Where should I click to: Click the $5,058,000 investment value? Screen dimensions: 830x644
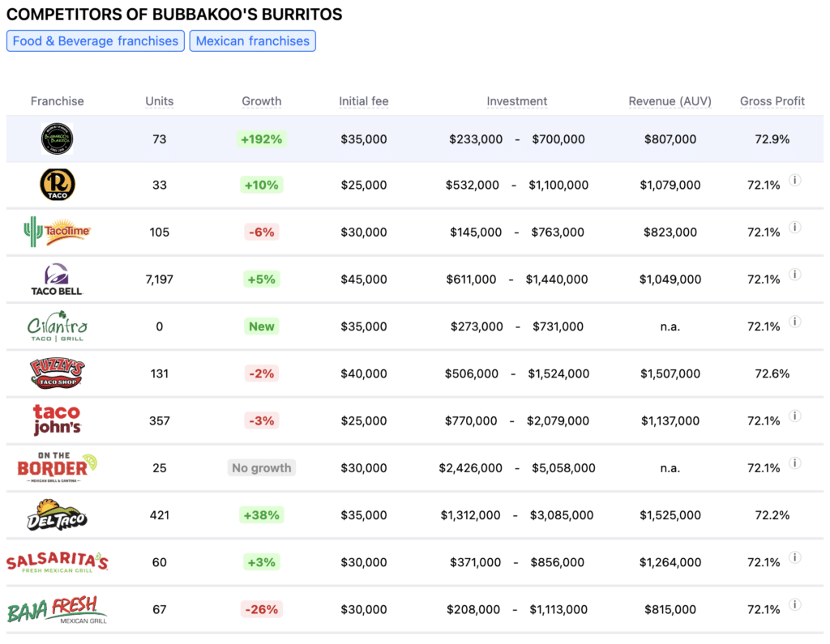pos(563,467)
